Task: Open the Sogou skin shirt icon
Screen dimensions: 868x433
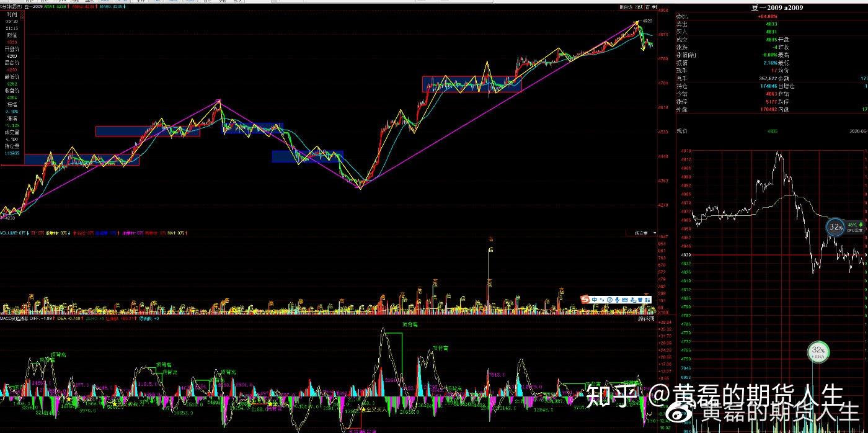Action: tap(640, 300)
